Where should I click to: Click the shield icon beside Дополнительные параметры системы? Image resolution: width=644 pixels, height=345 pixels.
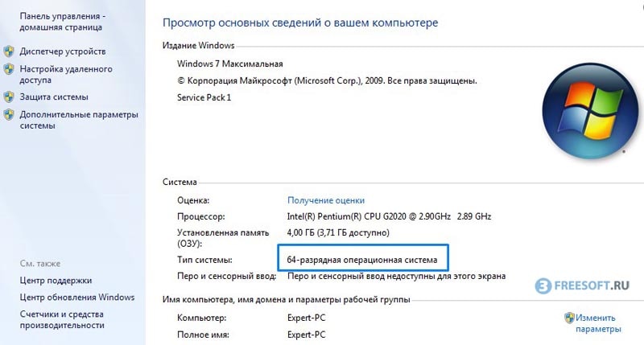click(x=9, y=114)
